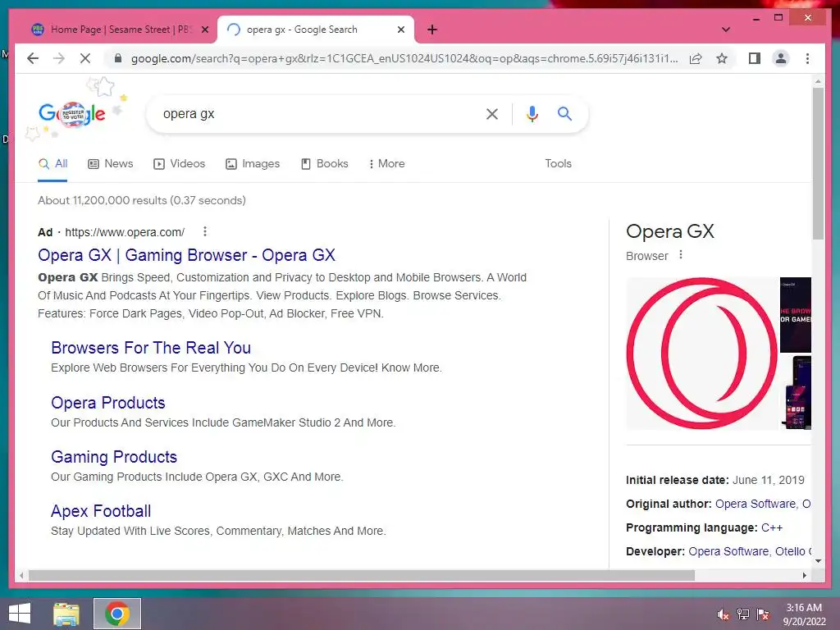Open search Tools
Viewport: 840px width, 630px height.
[558, 164]
